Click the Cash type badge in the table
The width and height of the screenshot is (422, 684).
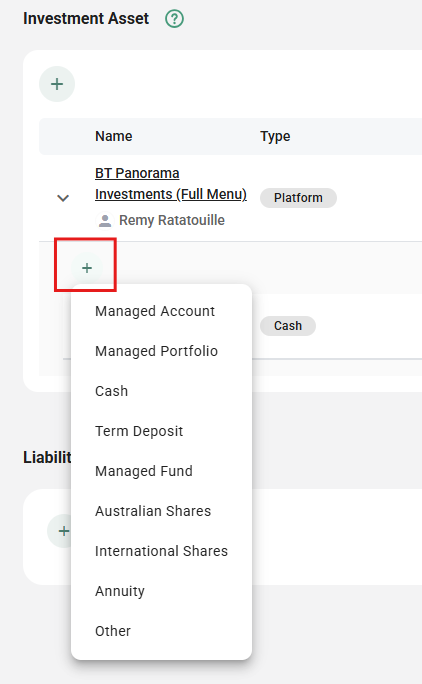coord(288,326)
